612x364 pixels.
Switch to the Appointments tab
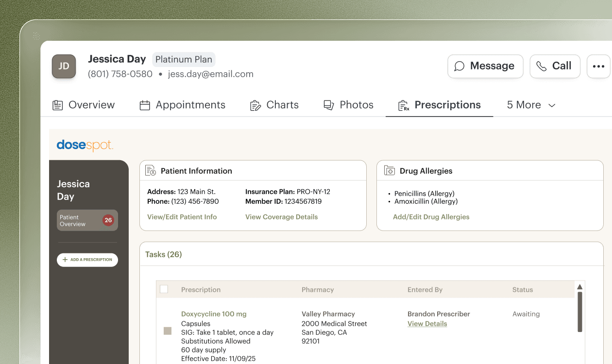182,105
